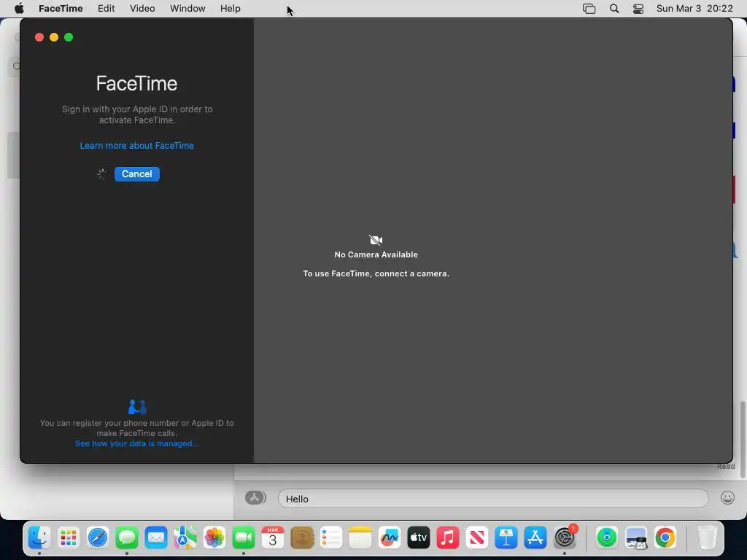This screenshot has width=747, height=560.
Task: Open News from the Dock
Action: click(x=477, y=537)
